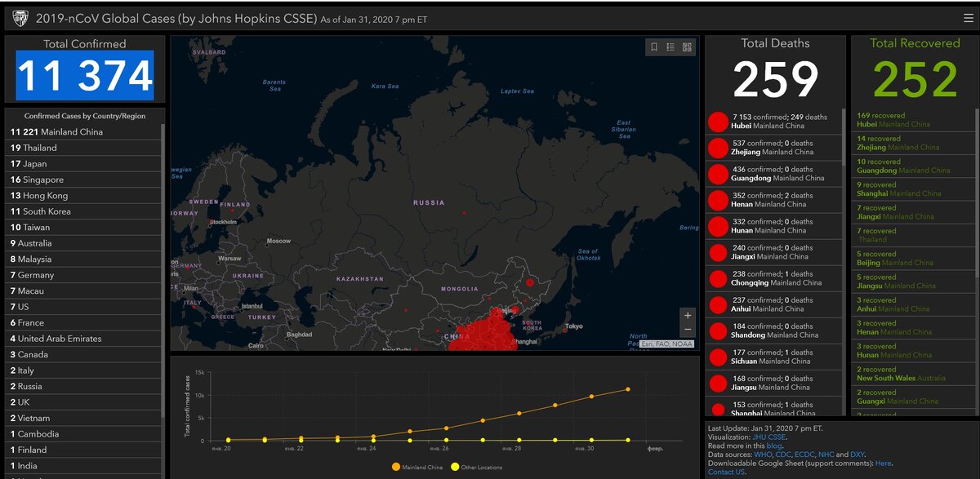980x479 pixels.
Task: Select '7 Germany' in country list
Action: pos(82,275)
